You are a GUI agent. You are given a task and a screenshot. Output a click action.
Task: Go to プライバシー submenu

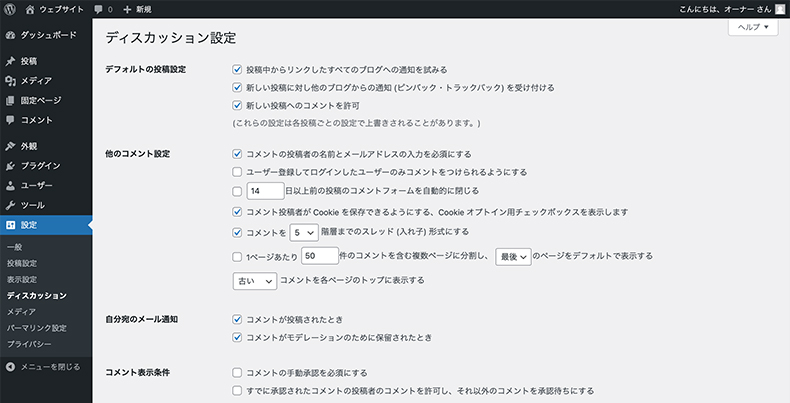(29, 344)
